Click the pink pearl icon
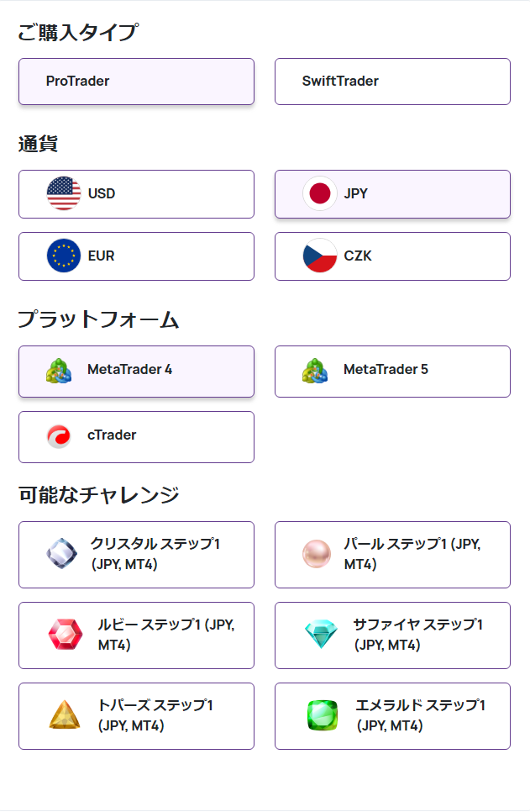Screen dimensions: 530x812 tap(317, 554)
